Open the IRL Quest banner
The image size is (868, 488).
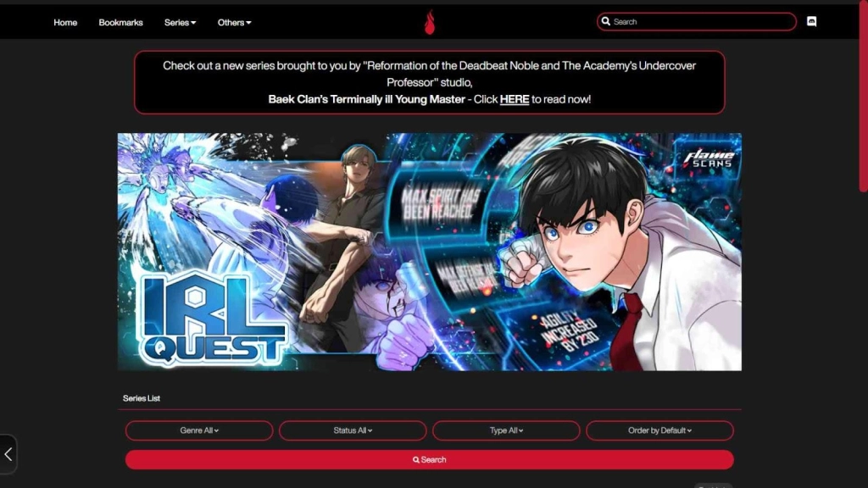(430, 252)
